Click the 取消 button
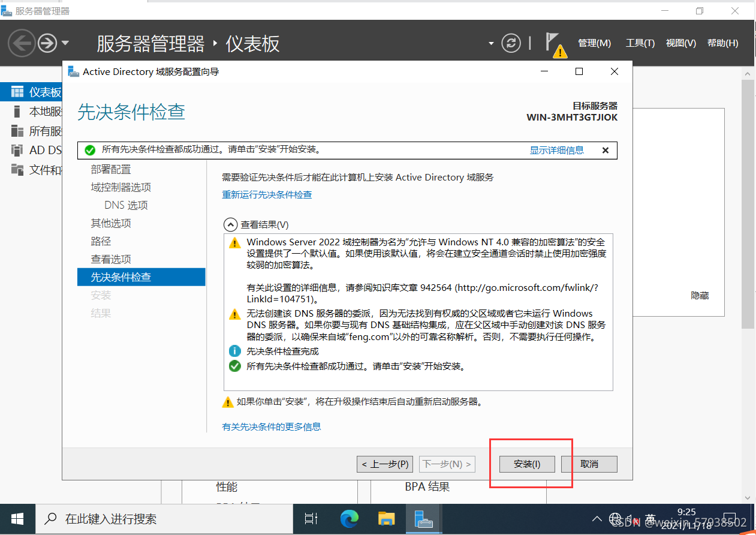This screenshot has width=756, height=535. tap(589, 464)
